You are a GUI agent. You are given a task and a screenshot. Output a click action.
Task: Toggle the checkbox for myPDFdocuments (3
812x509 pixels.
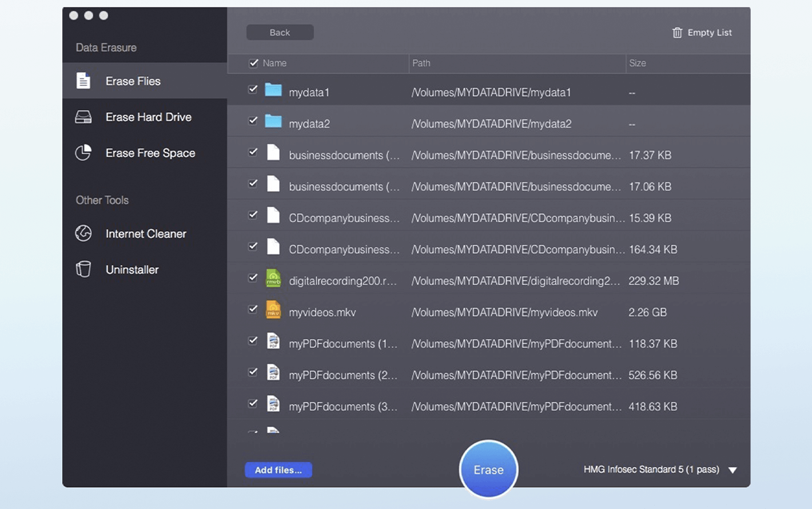tap(253, 404)
